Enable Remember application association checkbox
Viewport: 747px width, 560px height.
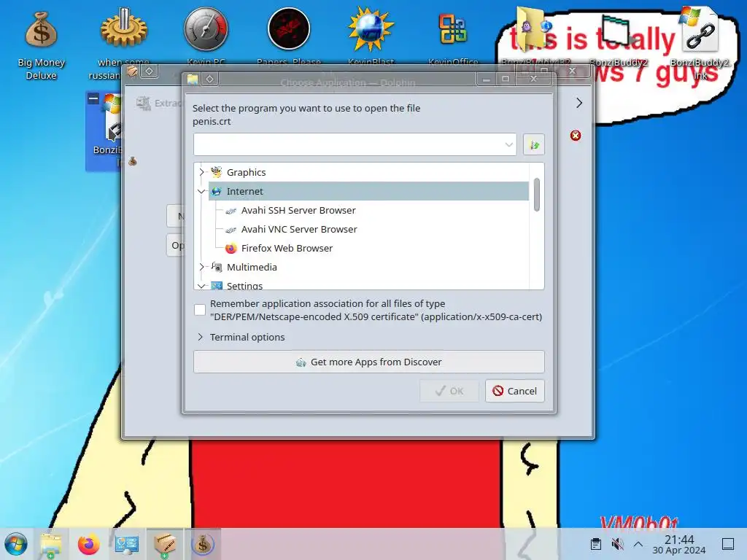pos(200,310)
